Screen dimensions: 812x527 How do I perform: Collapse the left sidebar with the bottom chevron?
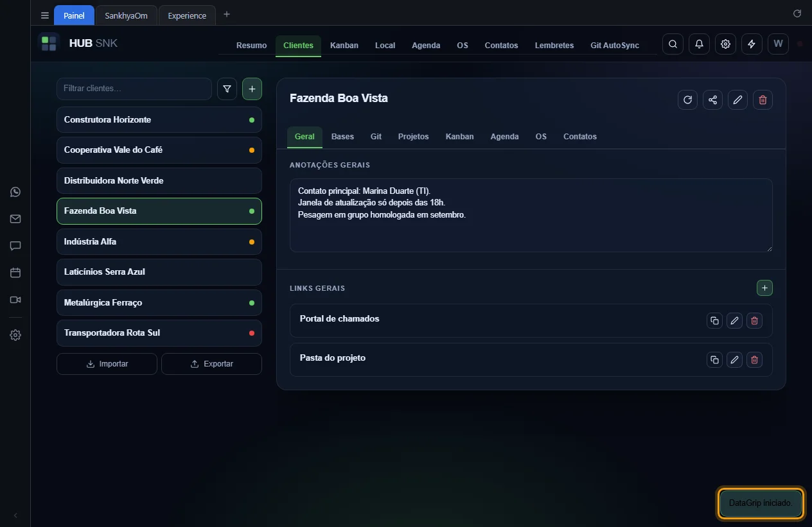click(15, 515)
